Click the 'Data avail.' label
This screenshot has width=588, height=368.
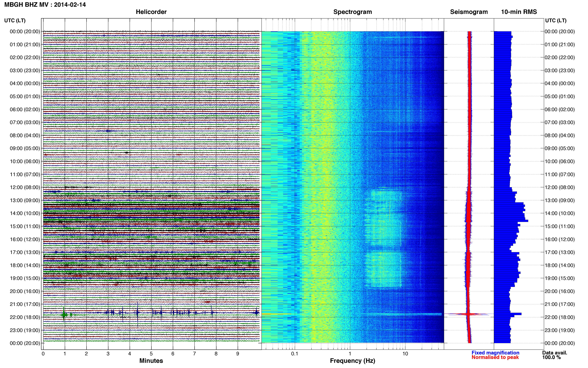[x=555, y=353]
